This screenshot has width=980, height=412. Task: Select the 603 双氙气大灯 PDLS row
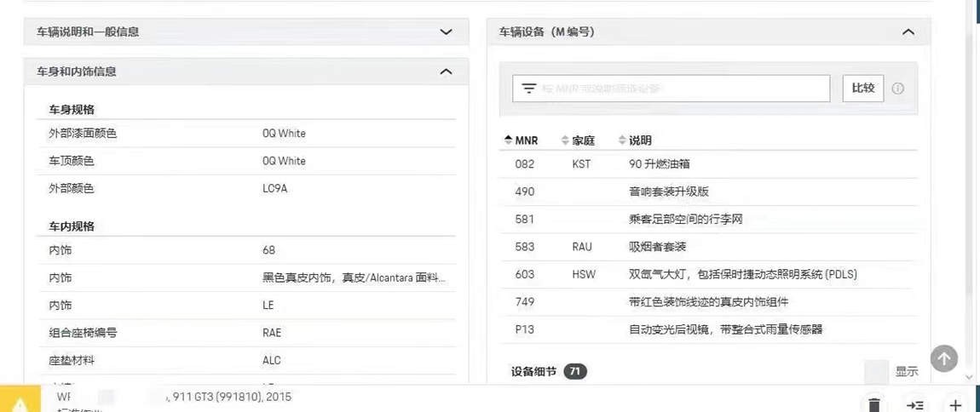(707, 274)
